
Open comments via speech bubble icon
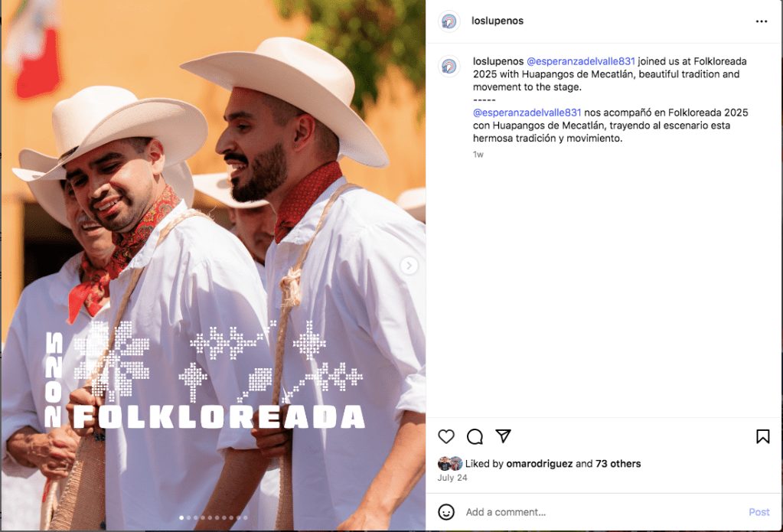475,436
